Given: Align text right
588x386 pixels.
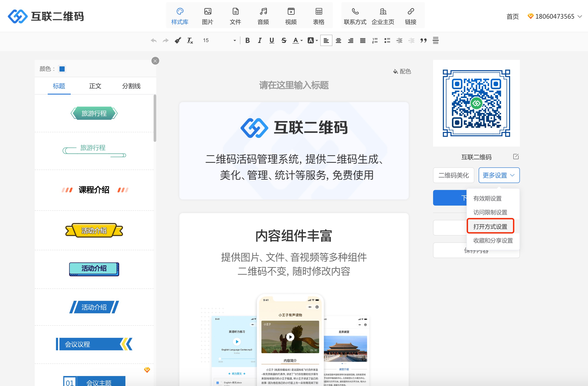Looking at the screenshot, I should [351, 41].
